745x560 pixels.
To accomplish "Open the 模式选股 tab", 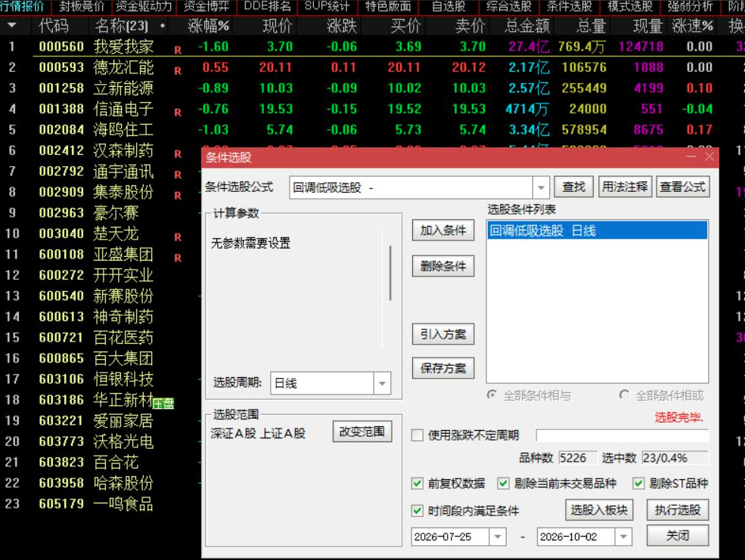I will pyautogui.click(x=630, y=7).
